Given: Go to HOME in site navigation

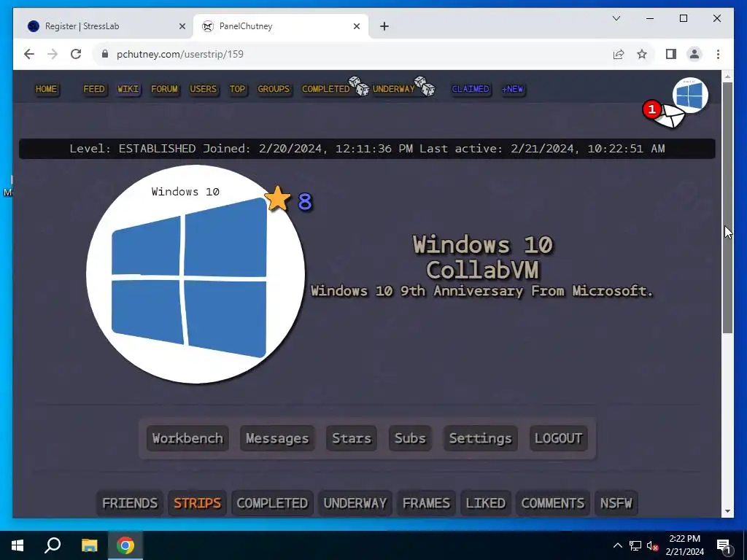Looking at the screenshot, I should point(46,89).
